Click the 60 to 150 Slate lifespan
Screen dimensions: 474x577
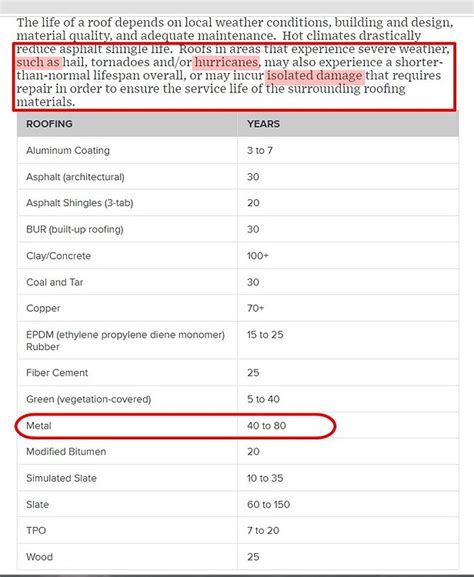pos(268,505)
